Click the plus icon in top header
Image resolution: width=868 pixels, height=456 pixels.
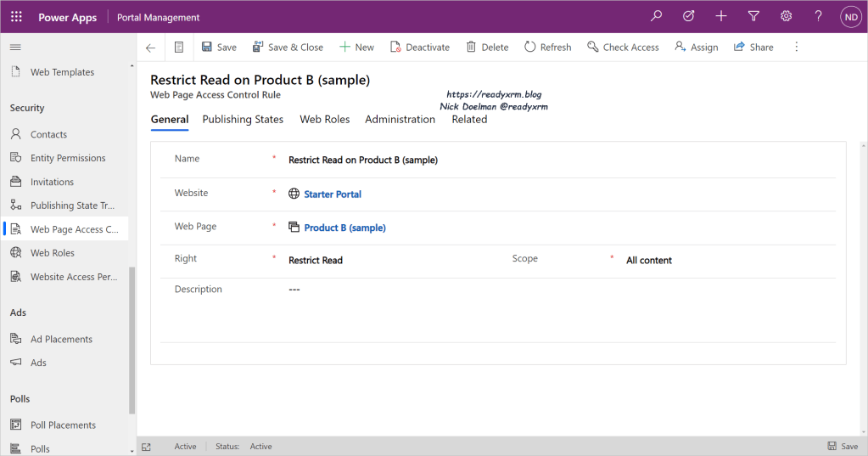721,16
